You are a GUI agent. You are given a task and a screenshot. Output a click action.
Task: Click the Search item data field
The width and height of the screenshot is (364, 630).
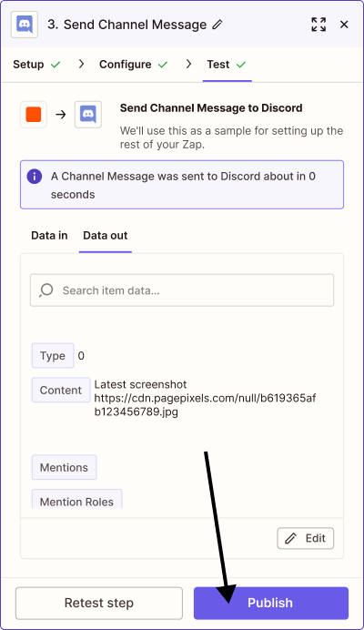[x=182, y=290]
